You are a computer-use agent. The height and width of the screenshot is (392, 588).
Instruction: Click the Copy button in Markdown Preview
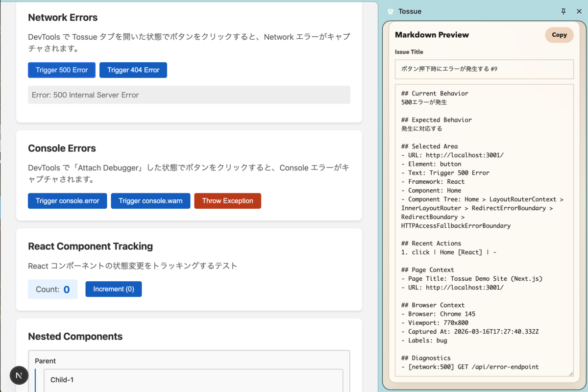[x=559, y=35]
